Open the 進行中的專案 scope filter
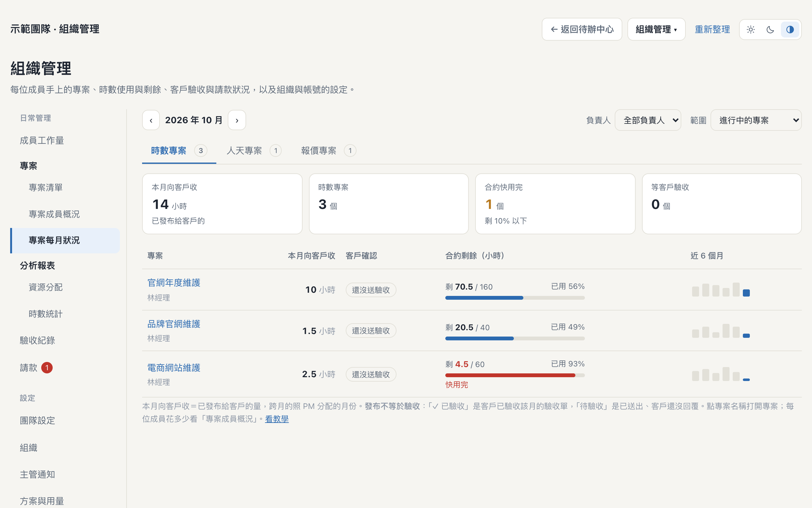The image size is (812, 508). [x=756, y=120]
